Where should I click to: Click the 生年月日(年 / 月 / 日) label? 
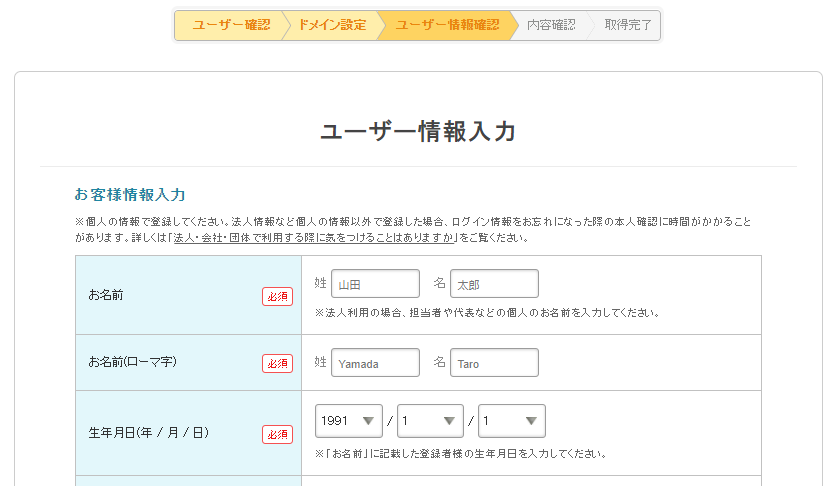(x=148, y=432)
